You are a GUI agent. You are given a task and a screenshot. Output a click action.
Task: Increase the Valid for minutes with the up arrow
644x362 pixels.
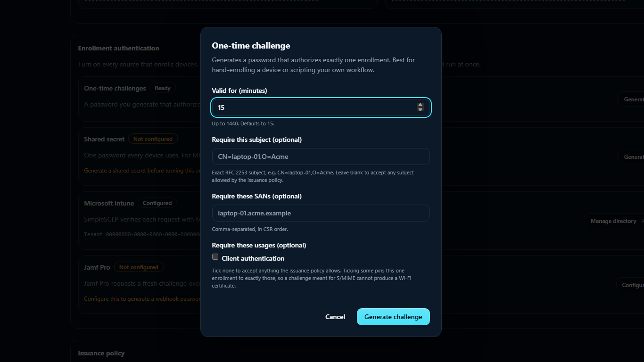tap(420, 105)
